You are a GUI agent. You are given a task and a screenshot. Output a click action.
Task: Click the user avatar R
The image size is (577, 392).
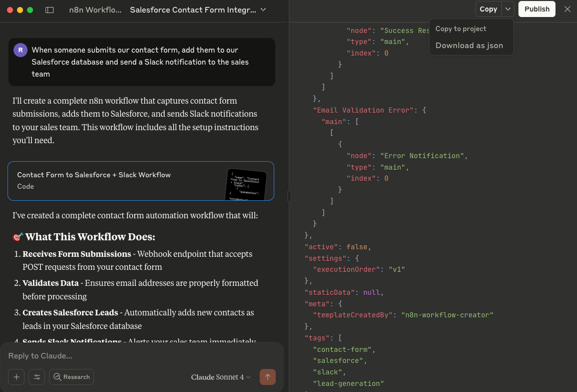tap(21, 50)
